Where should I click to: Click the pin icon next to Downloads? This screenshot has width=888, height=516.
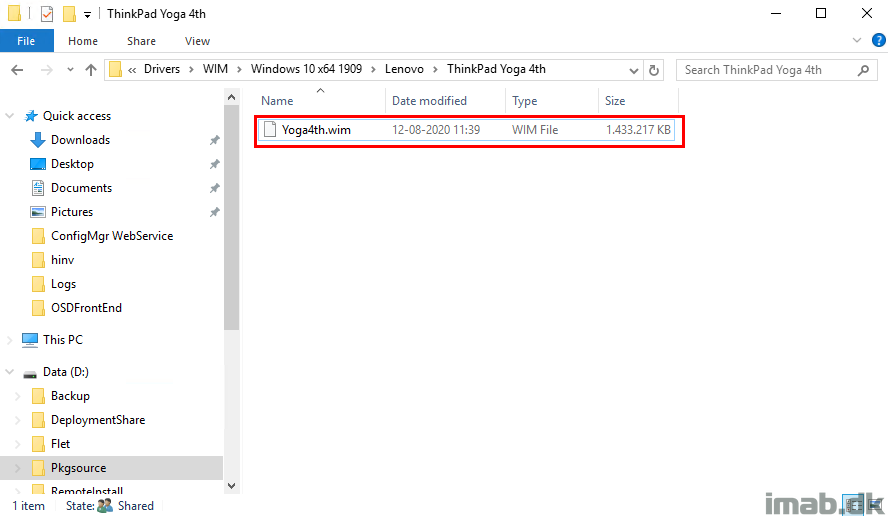(x=215, y=140)
